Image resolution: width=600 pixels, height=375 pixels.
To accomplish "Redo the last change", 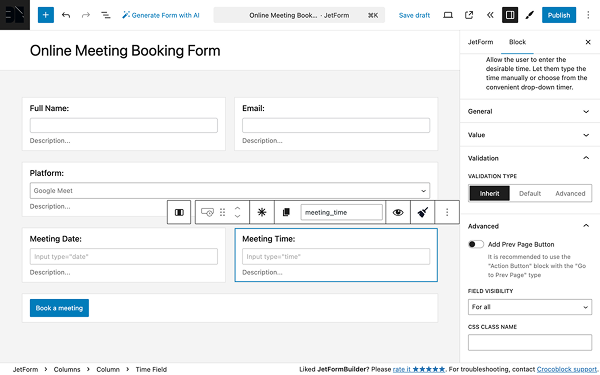I will point(86,15).
